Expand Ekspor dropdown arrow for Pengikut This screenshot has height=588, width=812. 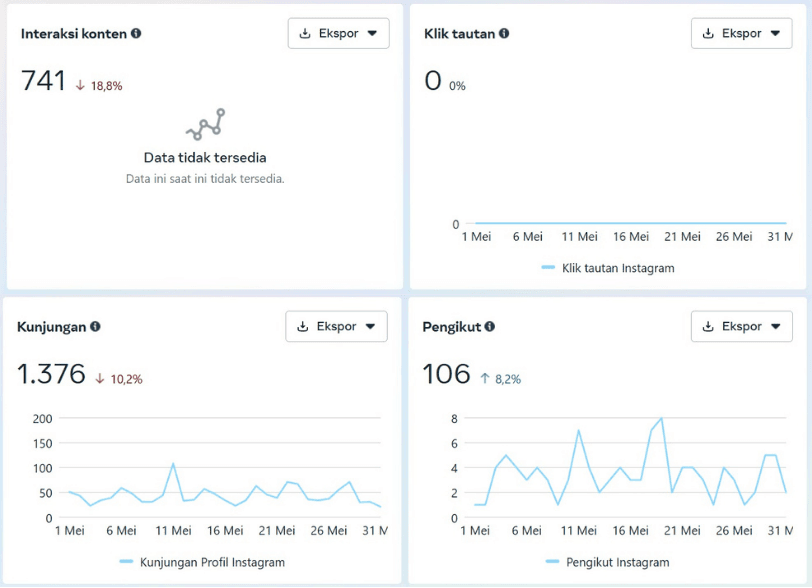(x=775, y=326)
